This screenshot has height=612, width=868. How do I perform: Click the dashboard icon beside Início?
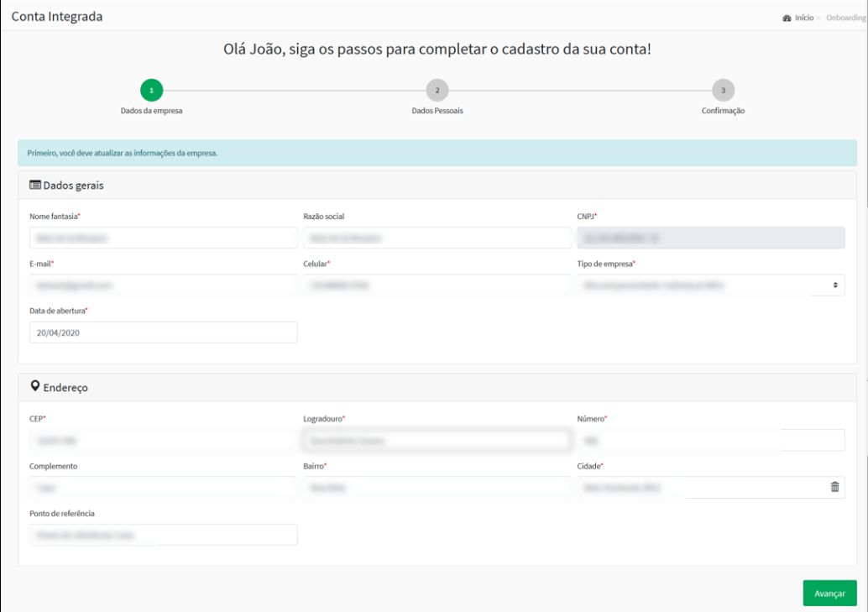[x=787, y=18]
